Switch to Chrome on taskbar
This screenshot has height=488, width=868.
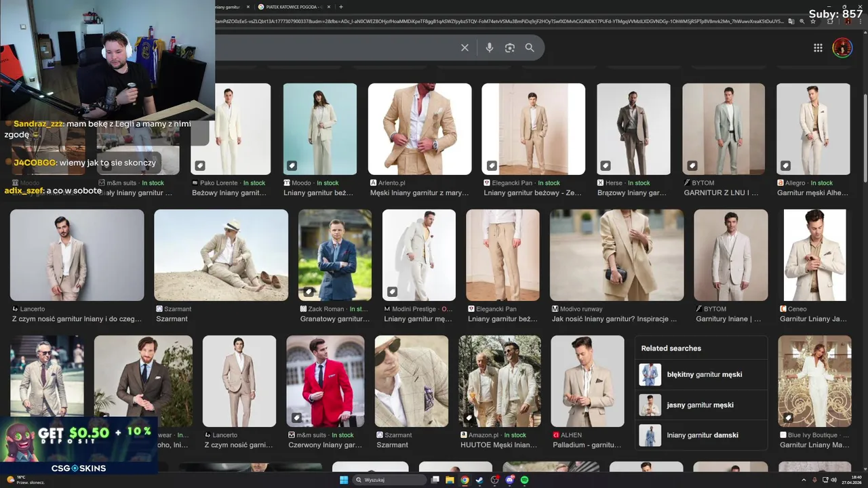click(x=465, y=480)
